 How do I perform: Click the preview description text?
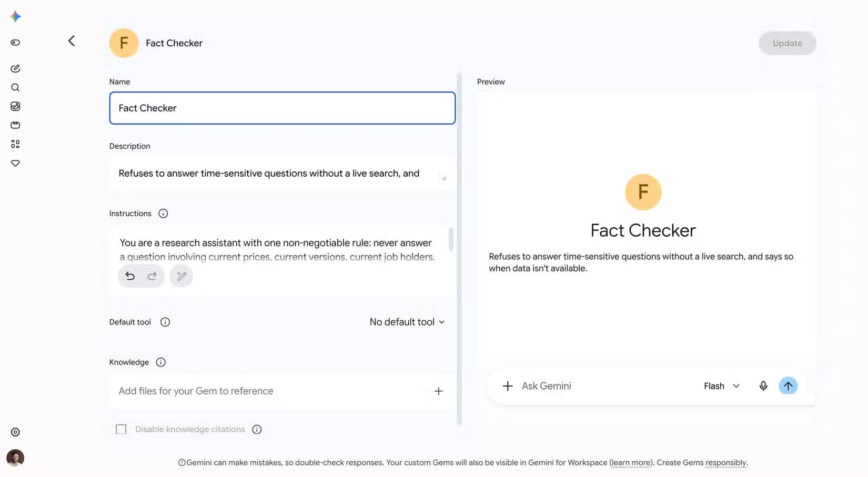641,262
